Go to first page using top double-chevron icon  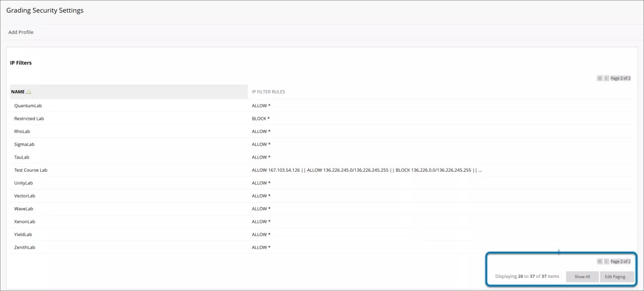point(599,78)
